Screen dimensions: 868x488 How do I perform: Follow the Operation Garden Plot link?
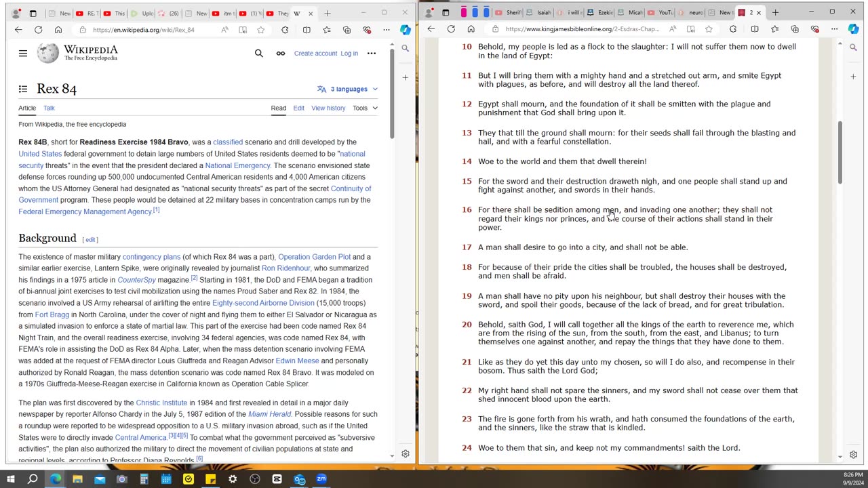click(x=314, y=257)
